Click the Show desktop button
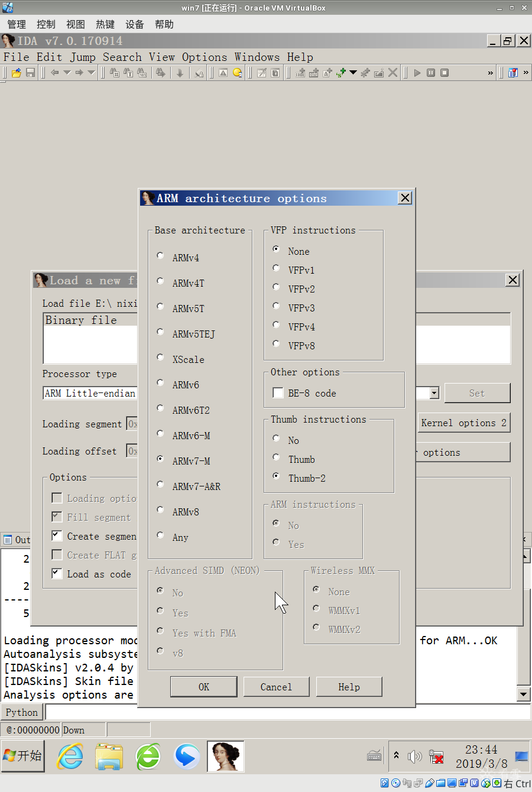 click(x=522, y=757)
